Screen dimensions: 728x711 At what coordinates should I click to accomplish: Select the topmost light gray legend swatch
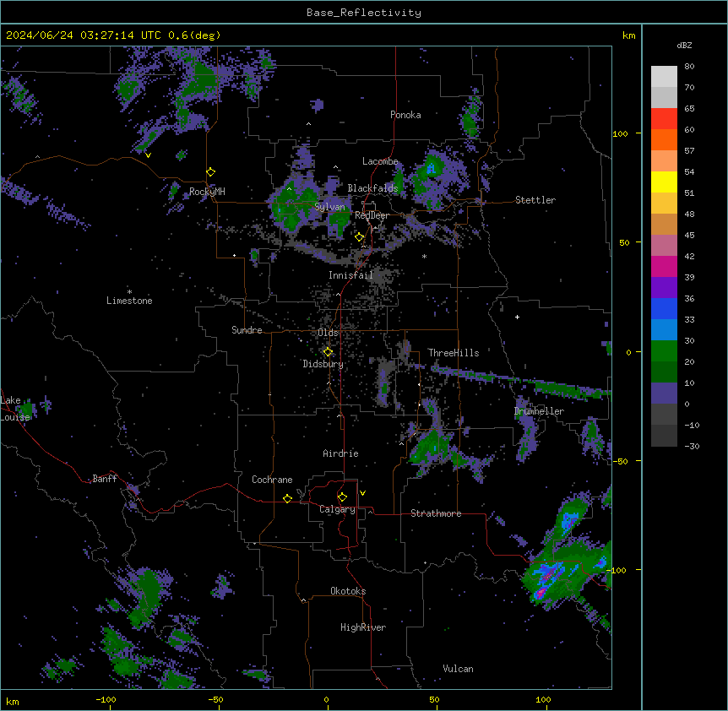[664, 77]
